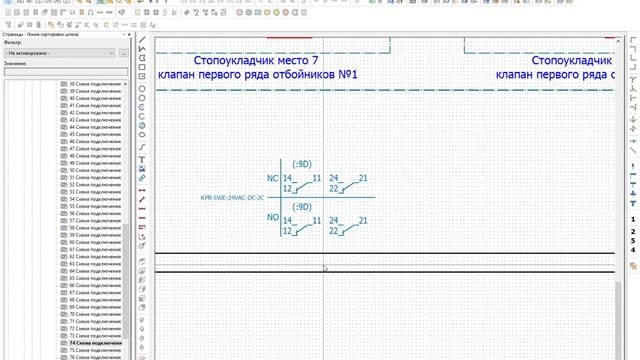Click the page tree vertical scrollbar thumb
640x360 pixels.
pos(126,282)
